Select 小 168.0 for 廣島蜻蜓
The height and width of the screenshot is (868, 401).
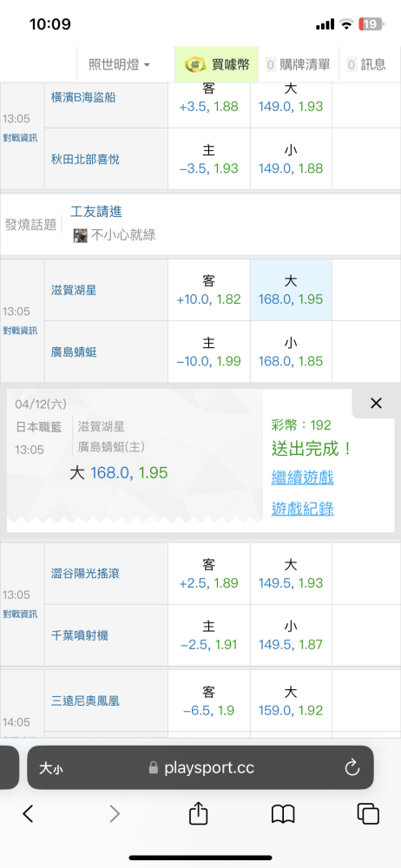[291, 352]
